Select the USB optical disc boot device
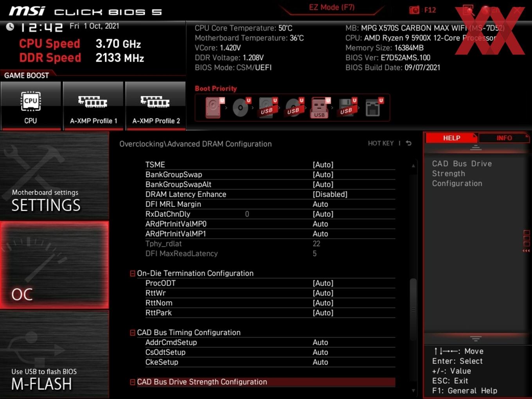The image size is (532, 399). (x=294, y=108)
